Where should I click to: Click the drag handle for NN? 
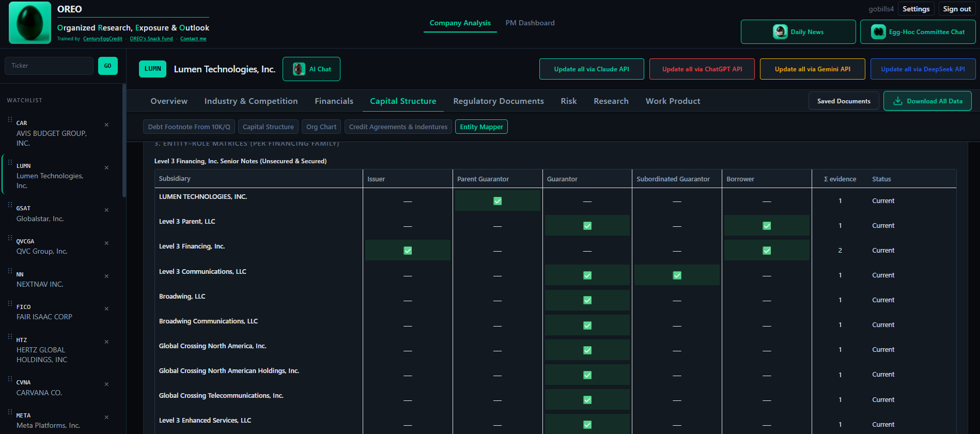(x=10, y=271)
